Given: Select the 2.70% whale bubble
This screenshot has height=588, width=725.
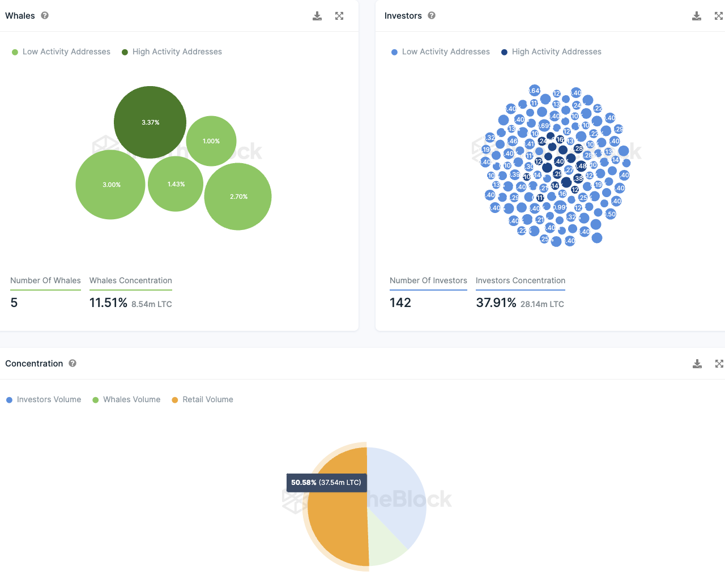Looking at the screenshot, I should coord(238,197).
